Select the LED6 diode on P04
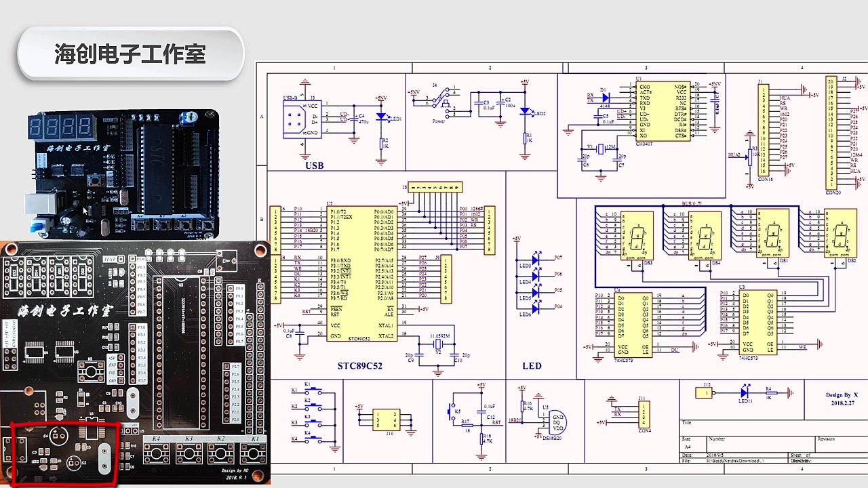This screenshot has height=488, width=868. click(535, 308)
